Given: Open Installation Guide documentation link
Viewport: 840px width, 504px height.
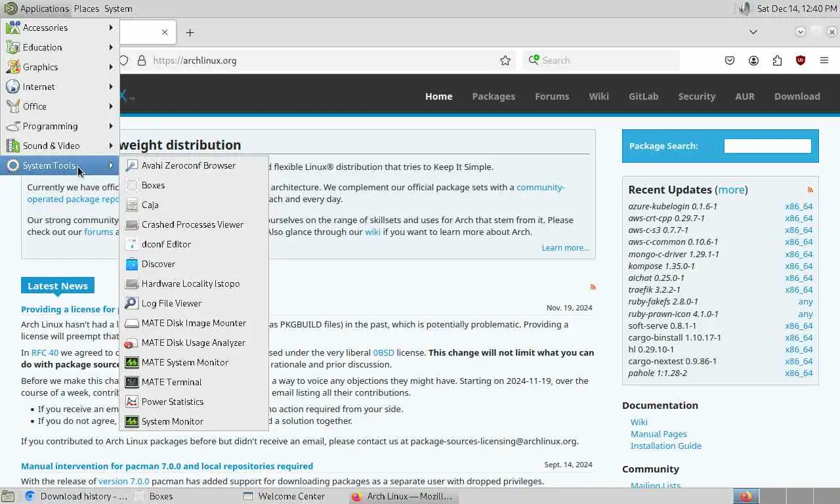Looking at the screenshot, I should click(666, 446).
